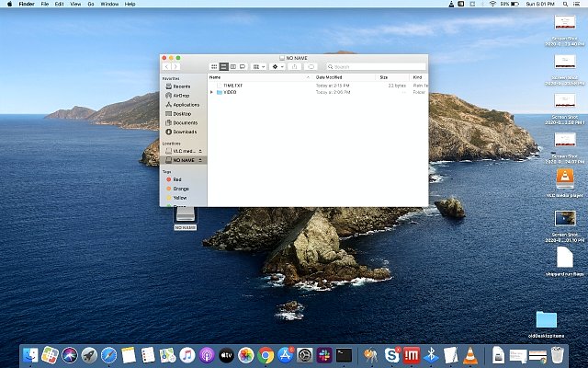Open the group-by arrangement dropdown
This screenshot has height=368, width=588.
pos(259,66)
